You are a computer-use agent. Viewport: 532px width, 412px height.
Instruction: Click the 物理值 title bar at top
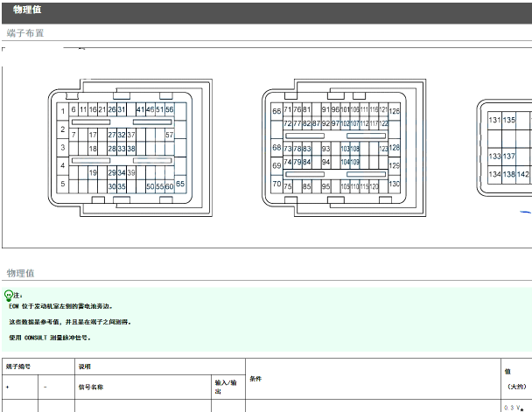tap(27, 9)
